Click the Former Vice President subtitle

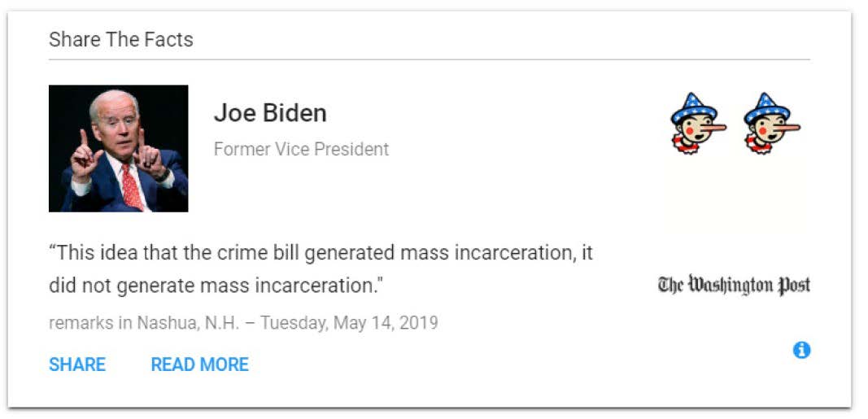pos(301,150)
